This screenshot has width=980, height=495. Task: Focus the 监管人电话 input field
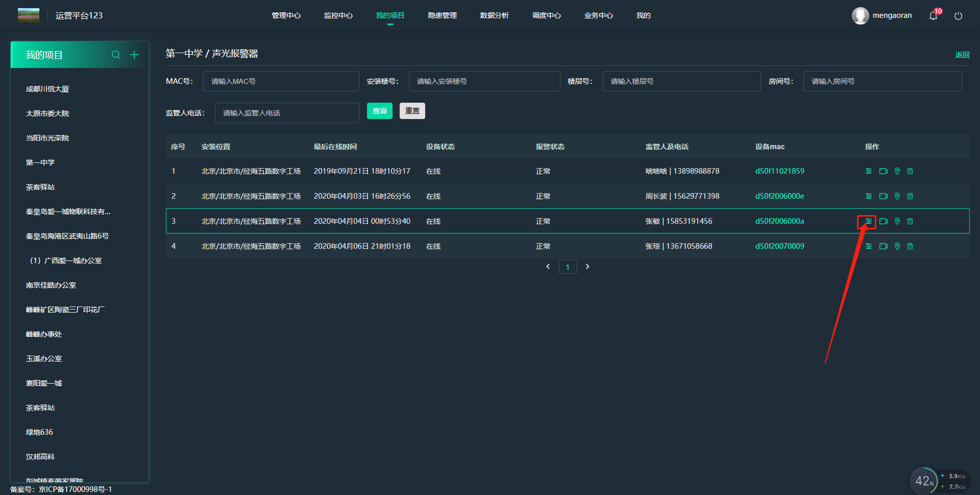coord(287,113)
